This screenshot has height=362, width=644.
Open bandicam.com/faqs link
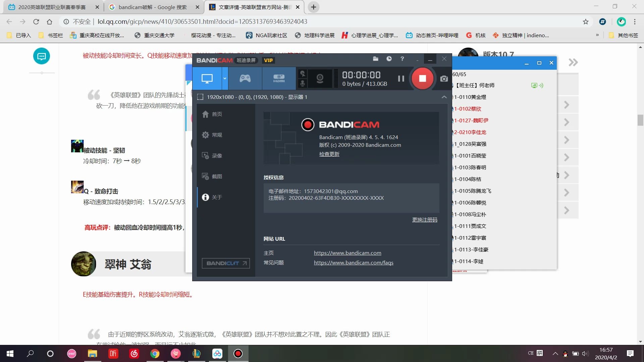coord(354,262)
